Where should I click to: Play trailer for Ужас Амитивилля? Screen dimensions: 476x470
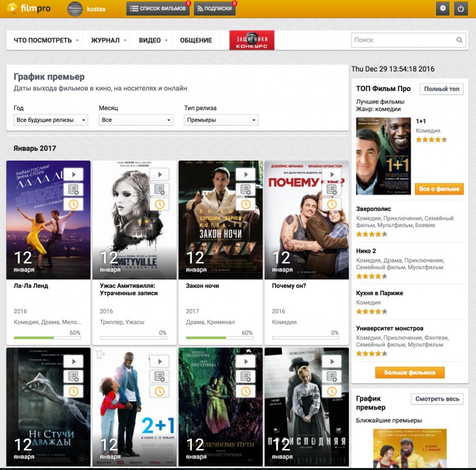tap(160, 174)
